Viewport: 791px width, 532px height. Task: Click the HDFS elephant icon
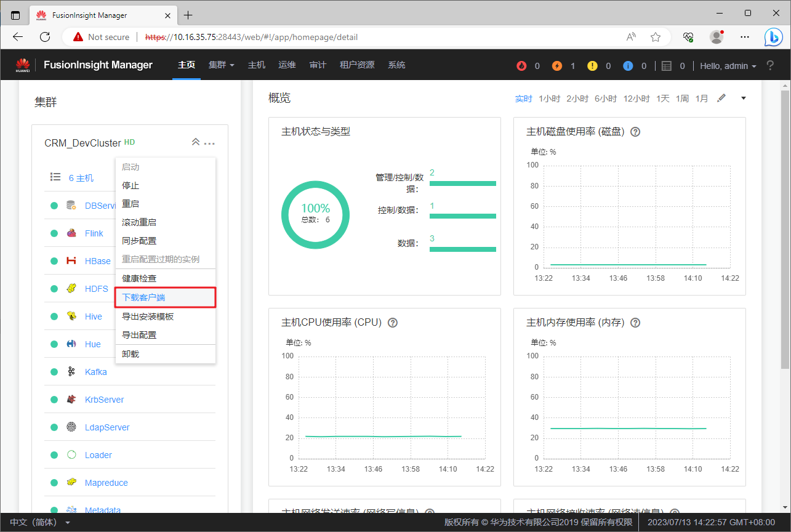tap(71, 289)
